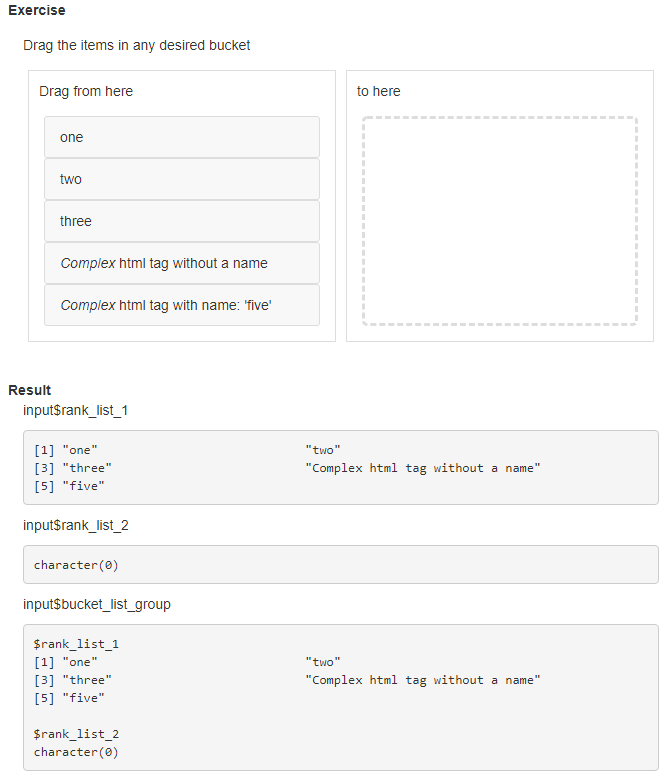Click the 'Drag from here' header
Viewport: 665px width, 778px height.
[x=86, y=91]
